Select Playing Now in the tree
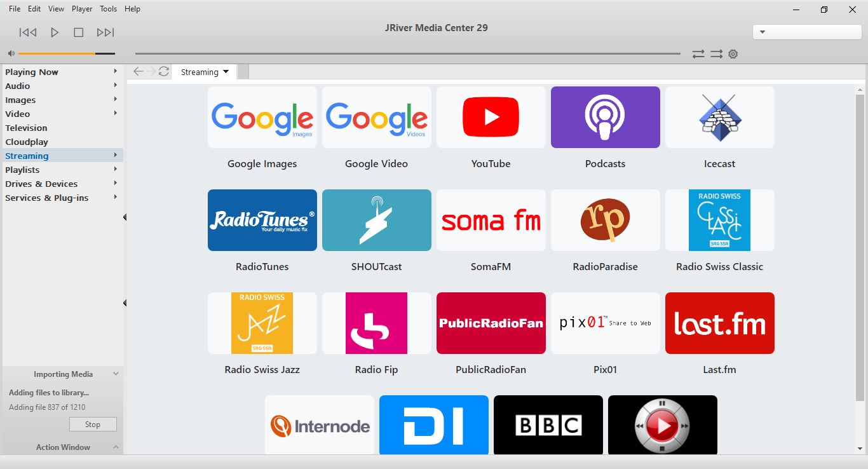This screenshot has height=469, width=868. pos(32,72)
